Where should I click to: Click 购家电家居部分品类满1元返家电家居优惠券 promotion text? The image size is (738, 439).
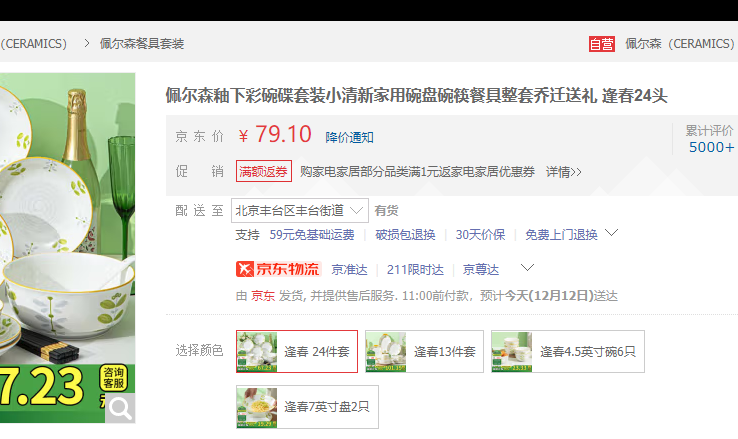tap(417, 172)
